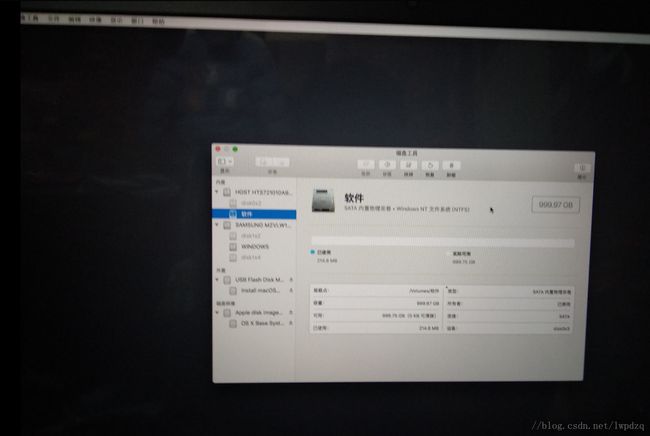Click the disk0s3 device value
650x436 pixels.
[562, 329]
